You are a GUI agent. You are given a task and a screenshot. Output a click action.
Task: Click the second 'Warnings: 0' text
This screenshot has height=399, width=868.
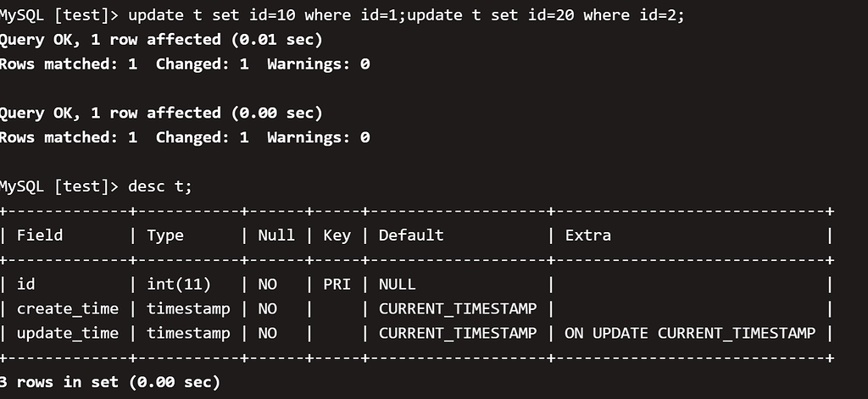pyautogui.click(x=319, y=137)
